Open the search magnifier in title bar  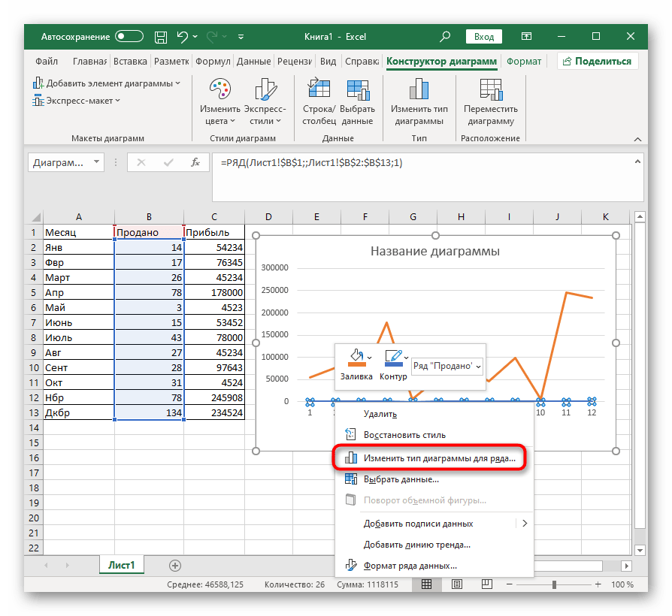[x=445, y=36]
